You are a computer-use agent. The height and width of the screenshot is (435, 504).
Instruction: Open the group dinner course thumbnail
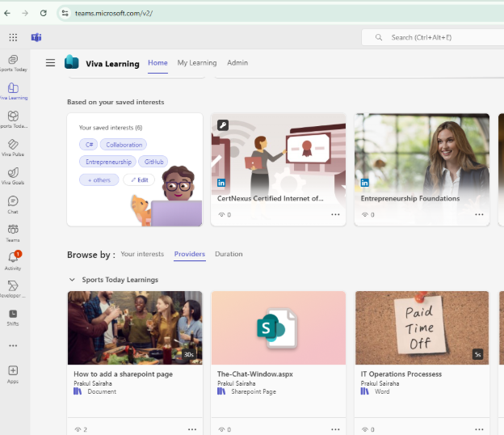135,327
